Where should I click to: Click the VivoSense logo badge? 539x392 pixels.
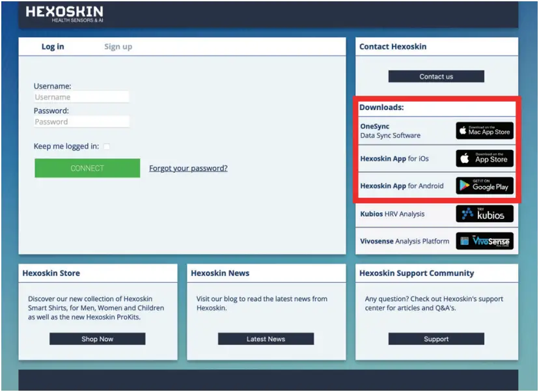484,241
